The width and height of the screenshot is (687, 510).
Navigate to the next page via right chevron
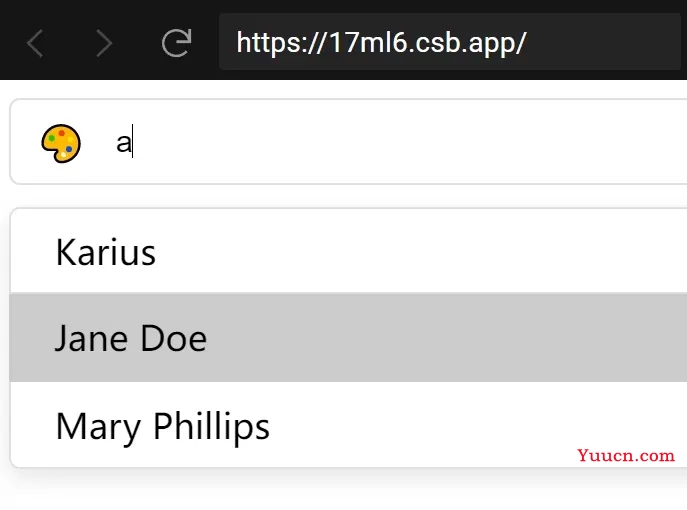click(104, 43)
